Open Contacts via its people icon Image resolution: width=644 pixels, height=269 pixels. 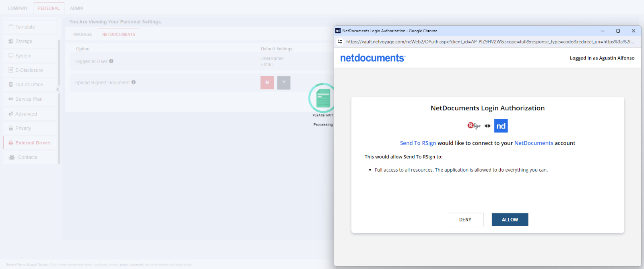(12, 157)
